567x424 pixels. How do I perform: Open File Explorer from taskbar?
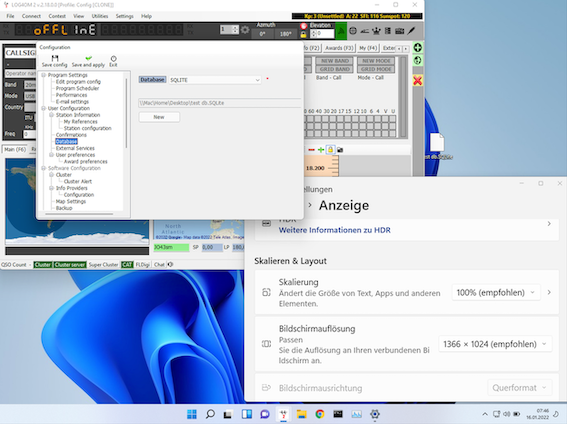click(x=302, y=414)
